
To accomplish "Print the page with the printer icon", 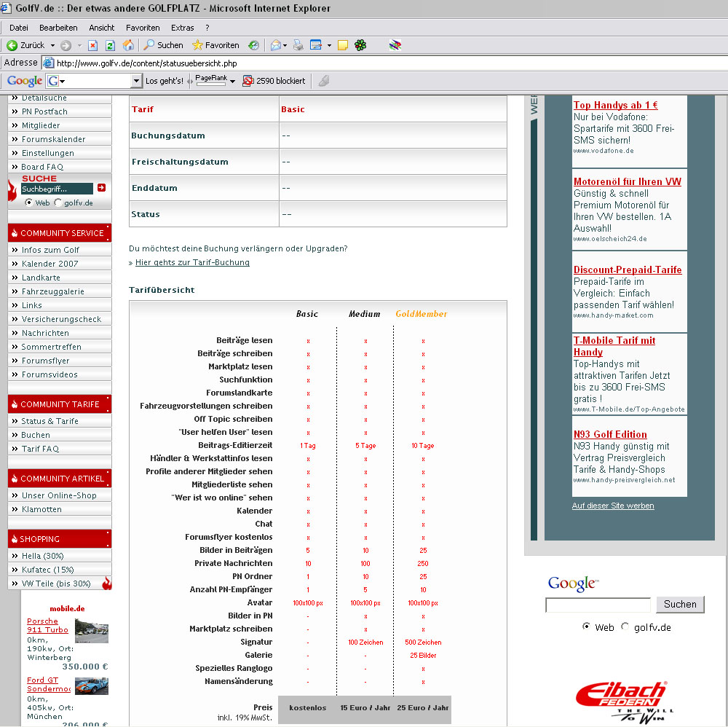I will 298,45.
